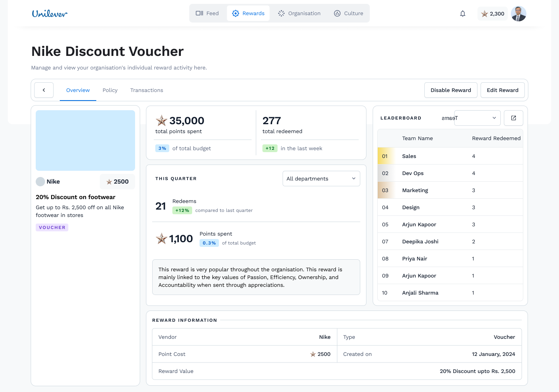Go to the Culture tab
The height and width of the screenshot is (392, 559).
(x=349, y=13)
